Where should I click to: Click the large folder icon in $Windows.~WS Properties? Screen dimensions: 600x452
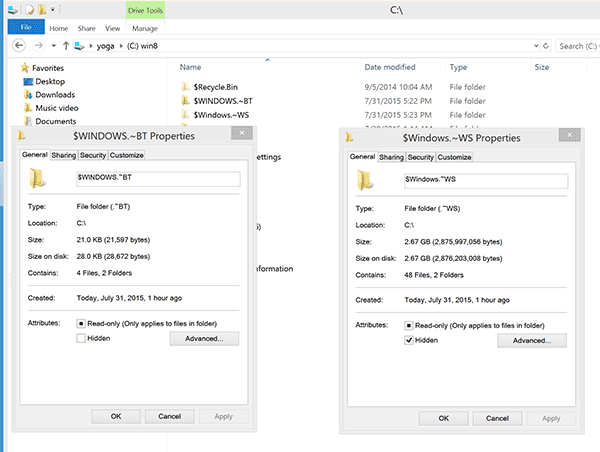click(365, 180)
